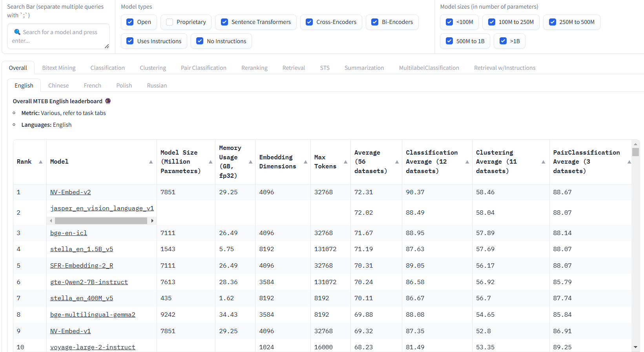This screenshot has width=644, height=352.
Task: Open the Clustering tab
Action: pyautogui.click(x=153, y=68)
